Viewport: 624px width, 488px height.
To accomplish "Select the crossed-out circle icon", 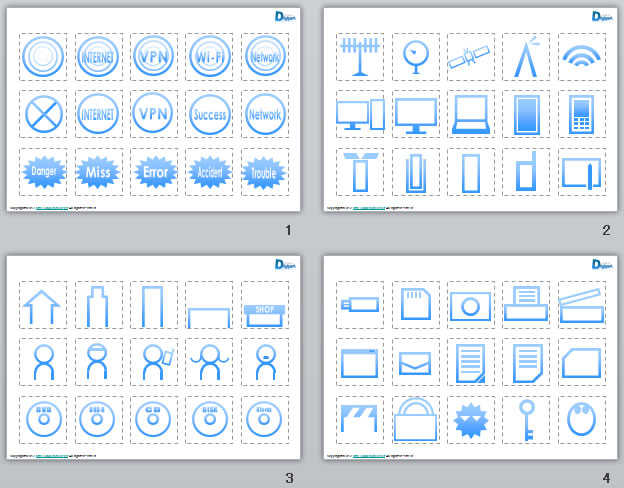I will 44,114.
